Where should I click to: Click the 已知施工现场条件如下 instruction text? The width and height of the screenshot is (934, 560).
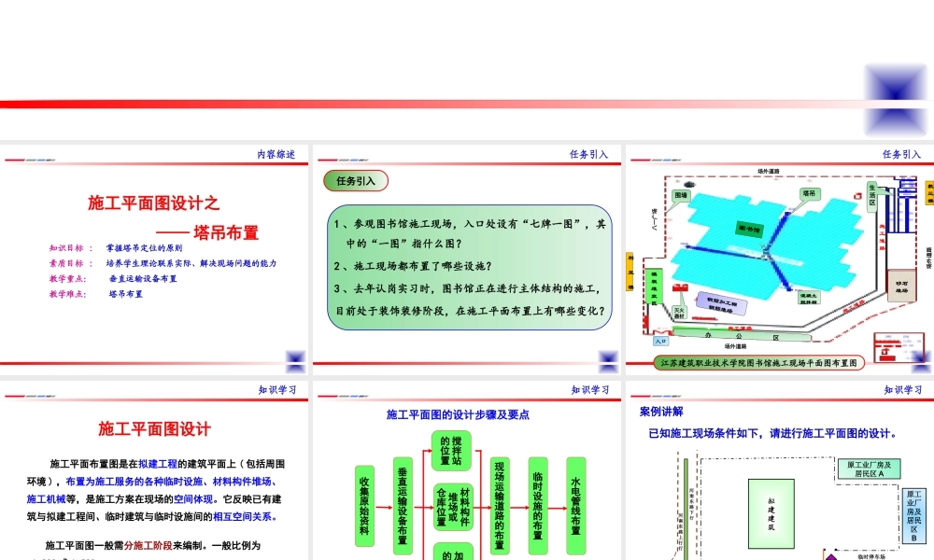772,433
